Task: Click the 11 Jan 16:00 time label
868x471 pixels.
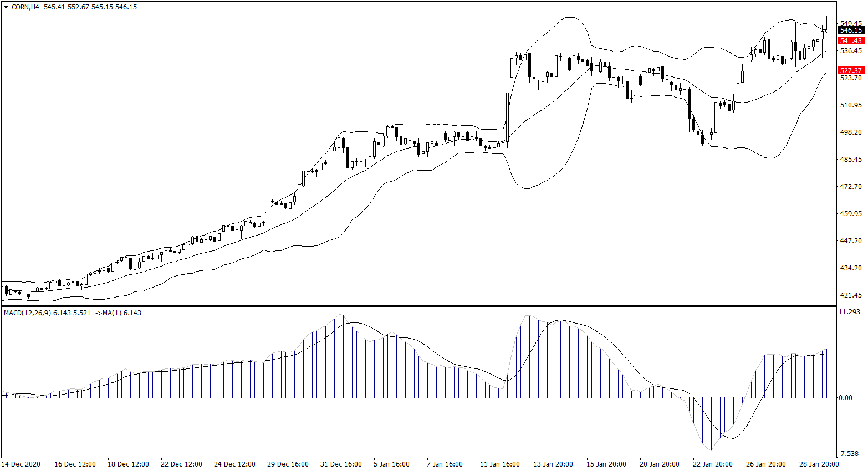Action: click(x=500, y=464)
